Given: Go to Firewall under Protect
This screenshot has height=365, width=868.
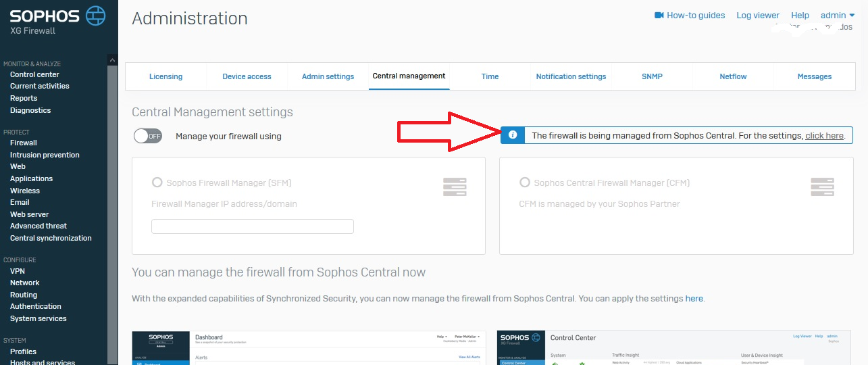Looking at the screenshot, I should [x=24, y=143].
